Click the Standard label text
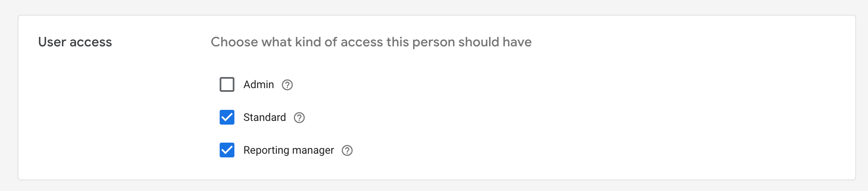The image size is (868, 191). (x=264, y=117)
